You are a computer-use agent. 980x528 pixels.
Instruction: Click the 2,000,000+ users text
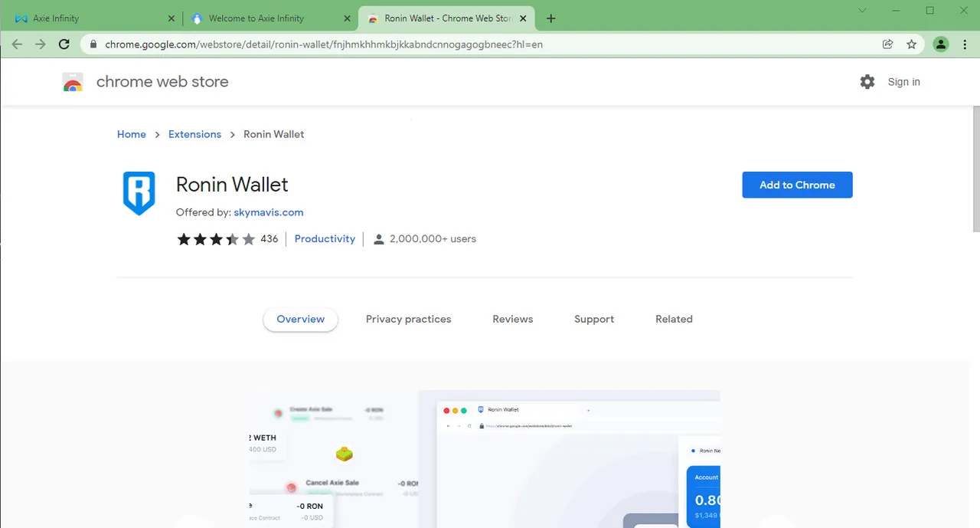433,239
